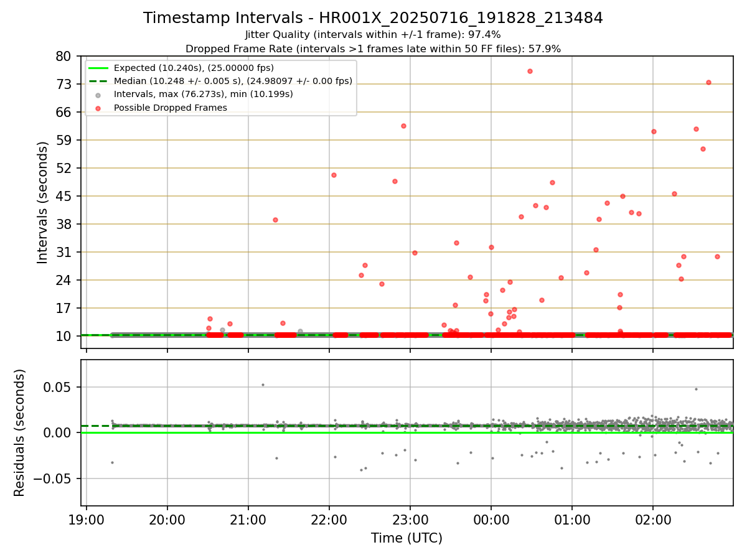Click the y-axis tick label 24
The width and height of the screenshot is (747, 560).
tap(64, 280)
